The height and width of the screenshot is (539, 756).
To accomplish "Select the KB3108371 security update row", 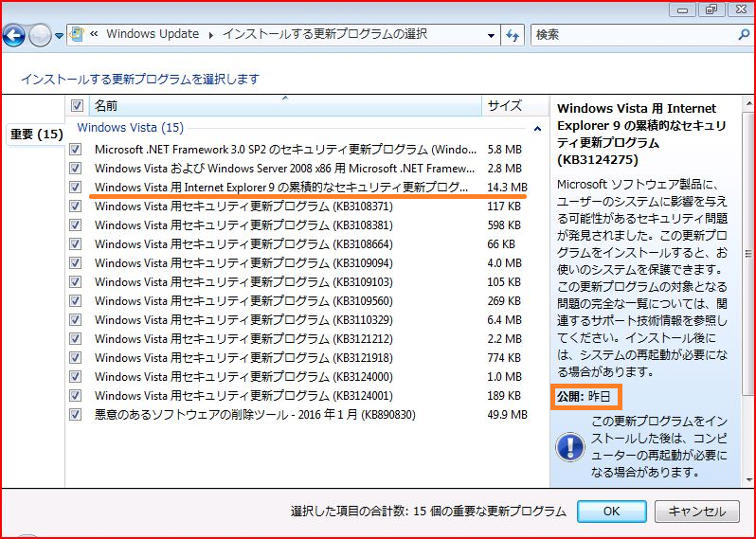I will 307,206.
